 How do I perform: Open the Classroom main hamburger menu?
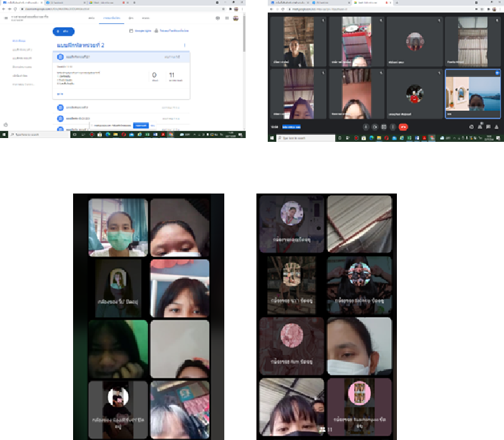pyautogui.click(x=6, y=18)
